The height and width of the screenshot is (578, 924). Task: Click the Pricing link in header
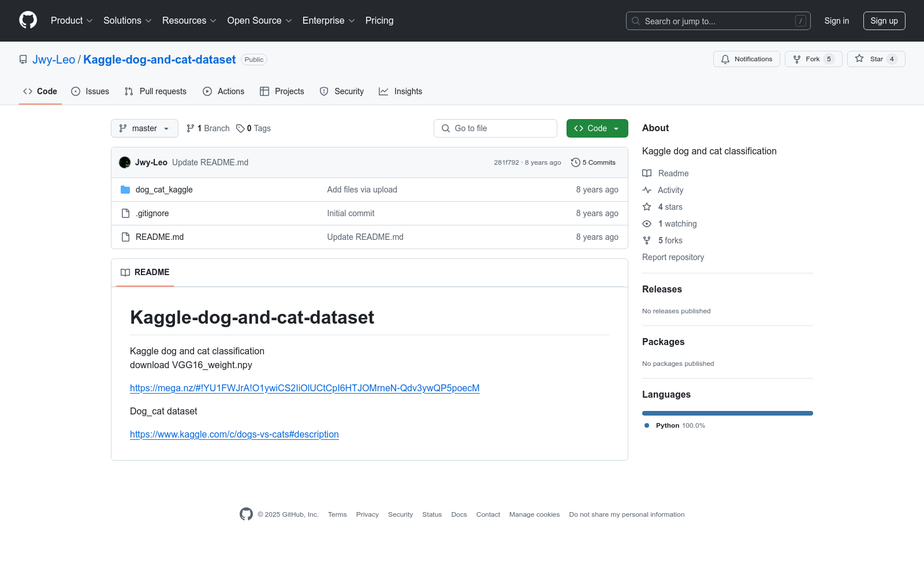point(379,21)
